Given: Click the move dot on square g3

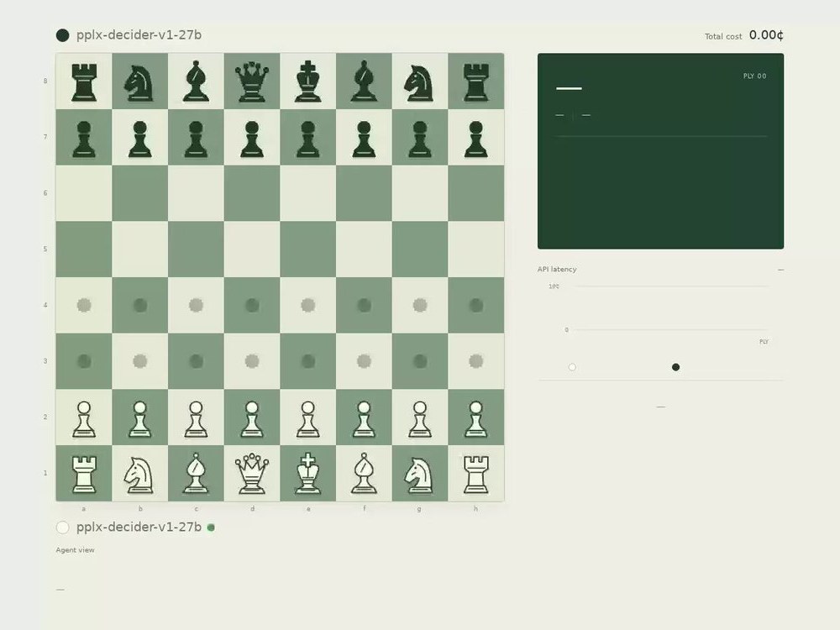Looking at the screenshot, I should pos(420,361).
